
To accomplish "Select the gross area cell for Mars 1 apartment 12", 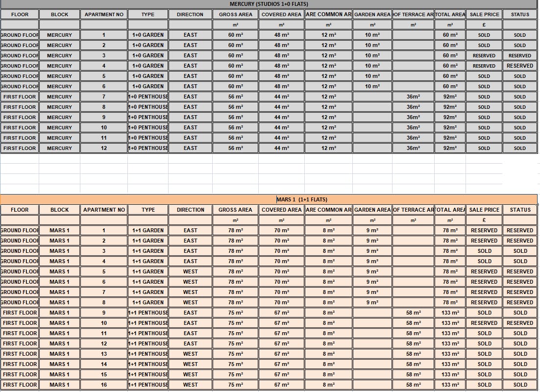I will tap(236, 343).
